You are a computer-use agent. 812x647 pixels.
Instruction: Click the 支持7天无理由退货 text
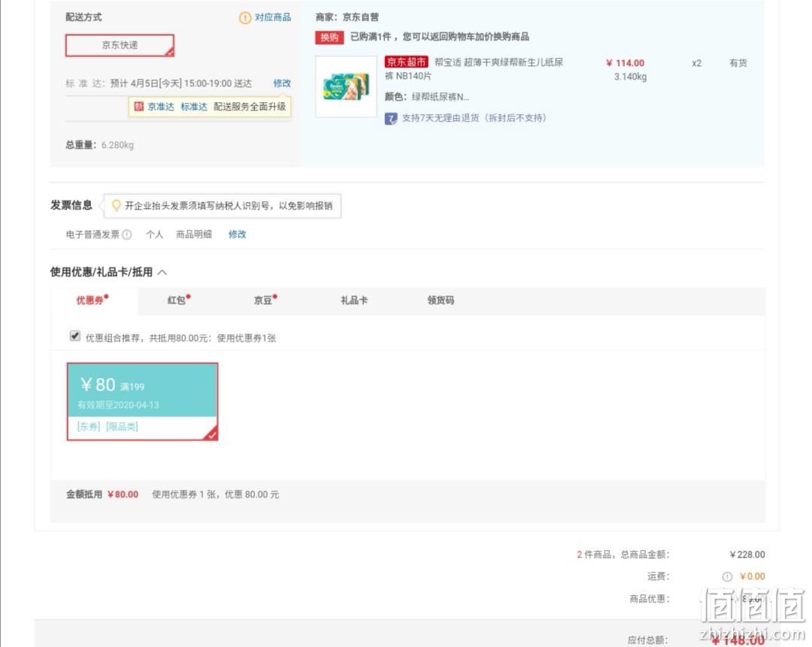tap(474, 119)
